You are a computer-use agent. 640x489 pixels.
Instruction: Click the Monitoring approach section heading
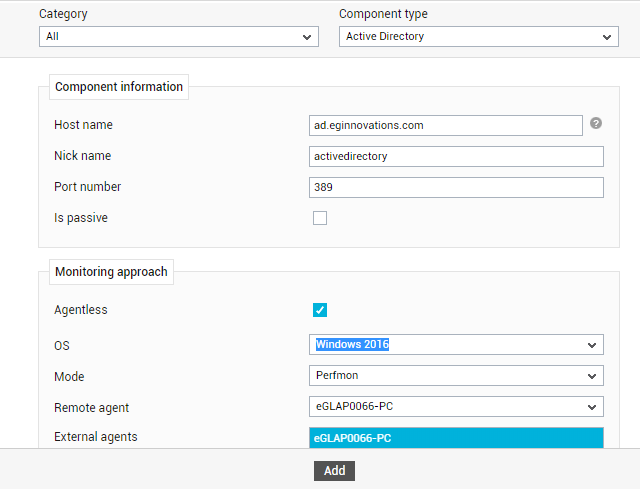click(x=111, y=271)
